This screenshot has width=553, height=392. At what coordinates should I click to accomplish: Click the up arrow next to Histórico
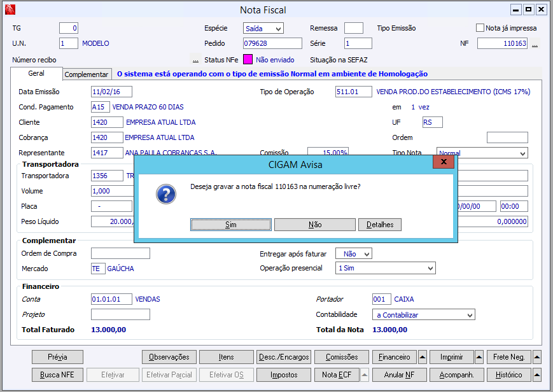click(537, 375)
